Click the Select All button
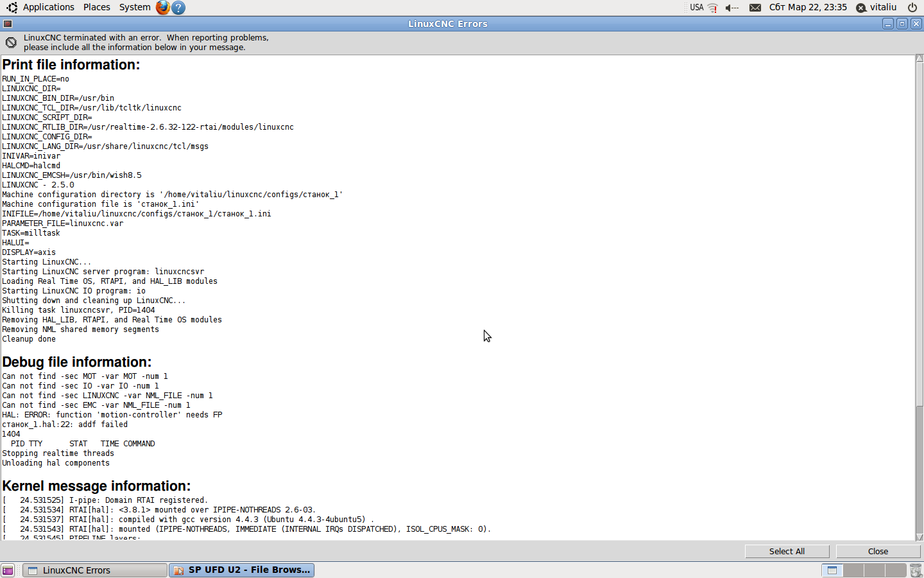 pos(787,552)
